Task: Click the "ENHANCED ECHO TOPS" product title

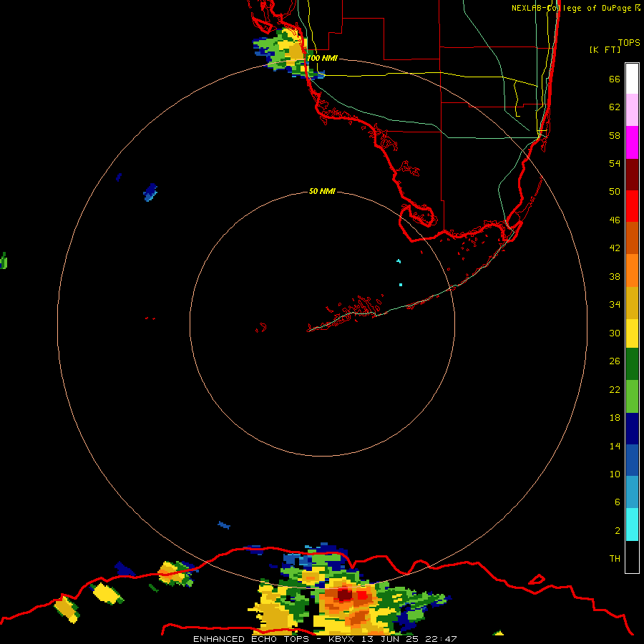Action: 251,639
